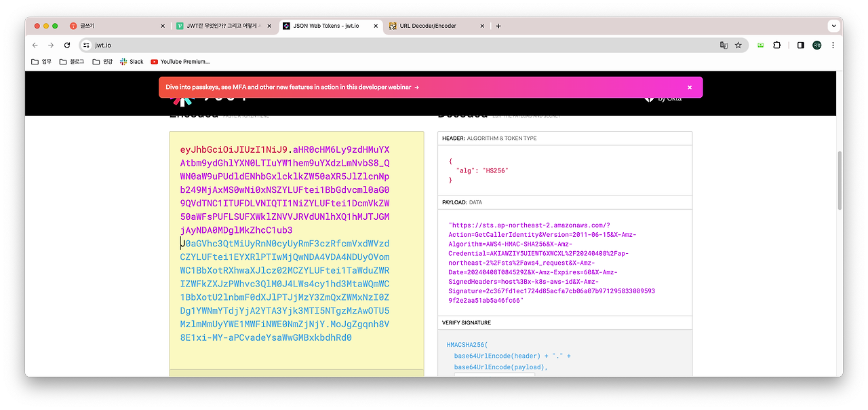Switch to the 글쓰기 tab
The width and height of the screenshot is (868, 410).
[117, 26]
